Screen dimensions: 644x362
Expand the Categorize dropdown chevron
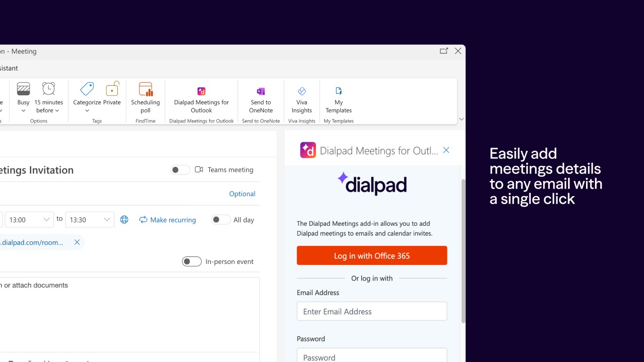(x=87, y=111)
